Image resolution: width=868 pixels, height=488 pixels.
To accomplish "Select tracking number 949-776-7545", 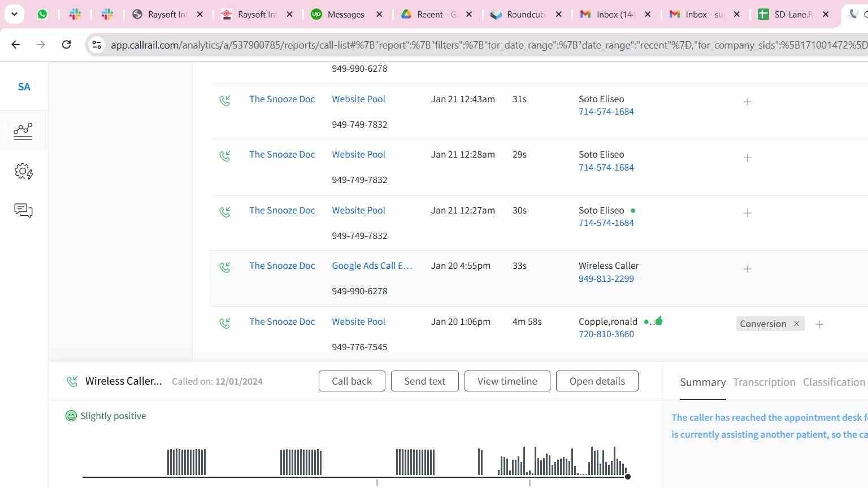I will pyautogui.click(x=359, y=347).
